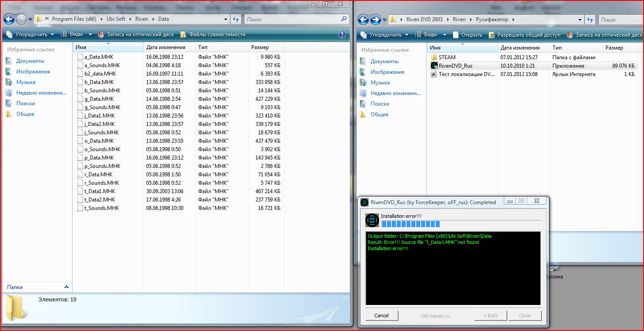Image resolution: width=644 pixels, height=331 pixels.
Task: Click the help question mark icon
Action: pos(341,34)
